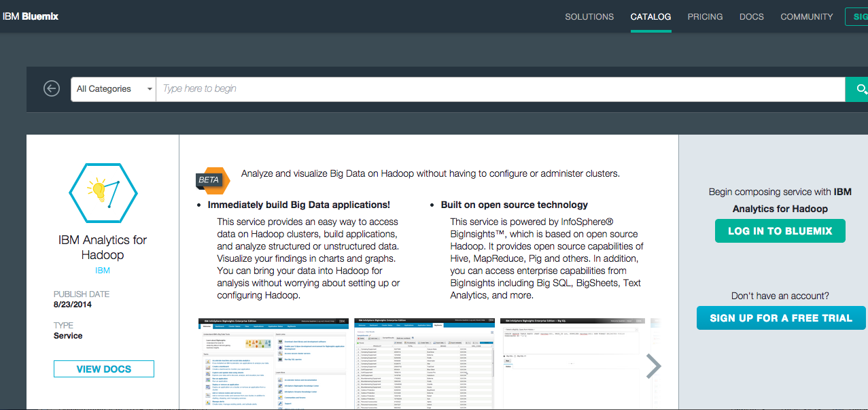Image resolution: width=868 pixels, height=410 pixels.
Task: Open the All Categories dropdown
Action: pos(114,89)
